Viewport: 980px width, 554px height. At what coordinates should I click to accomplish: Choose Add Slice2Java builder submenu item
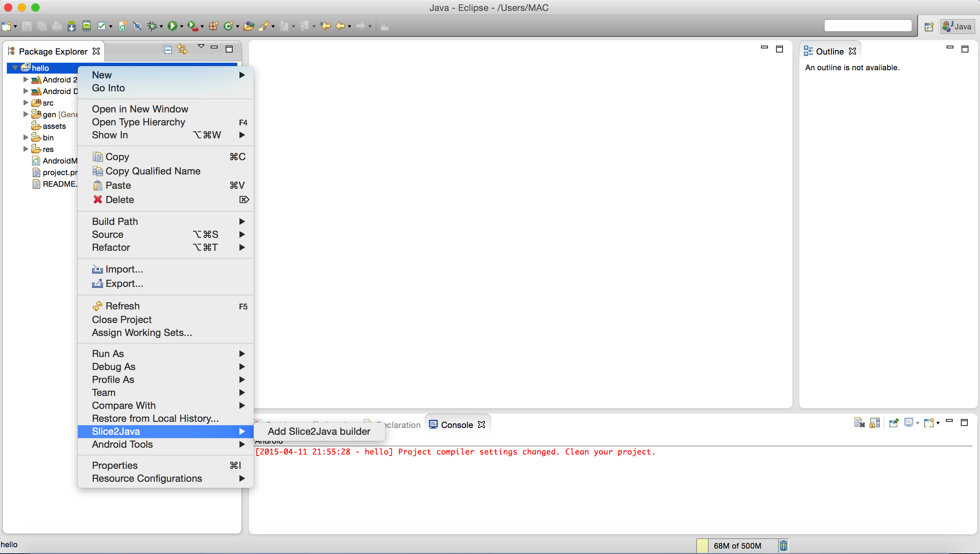(x=319, y=431)
